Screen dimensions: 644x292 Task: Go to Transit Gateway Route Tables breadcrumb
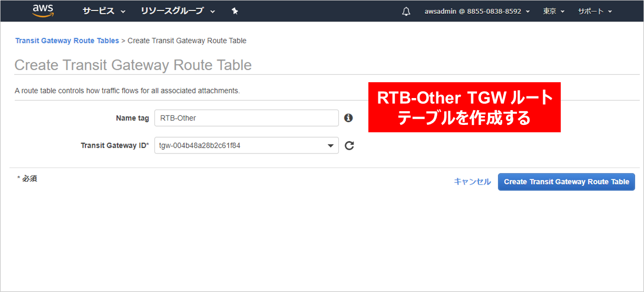click(67, 41)
